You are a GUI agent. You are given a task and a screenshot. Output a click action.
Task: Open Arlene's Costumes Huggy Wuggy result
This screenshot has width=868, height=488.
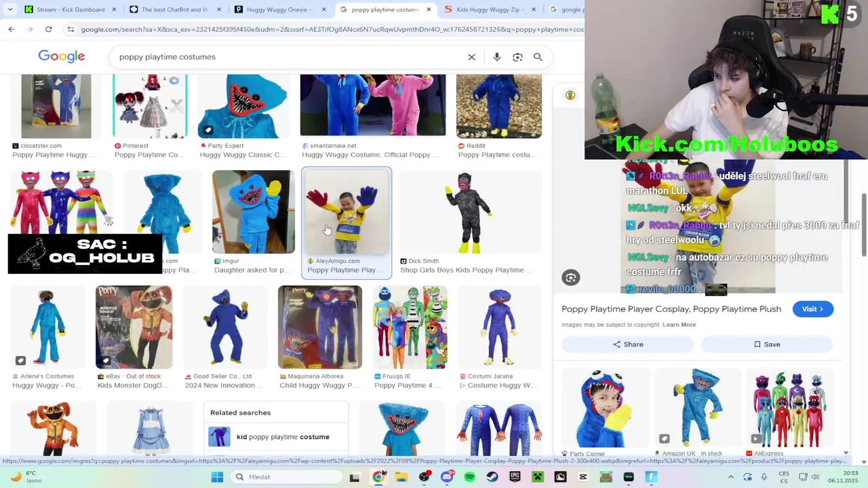click(x=47, y=338)
